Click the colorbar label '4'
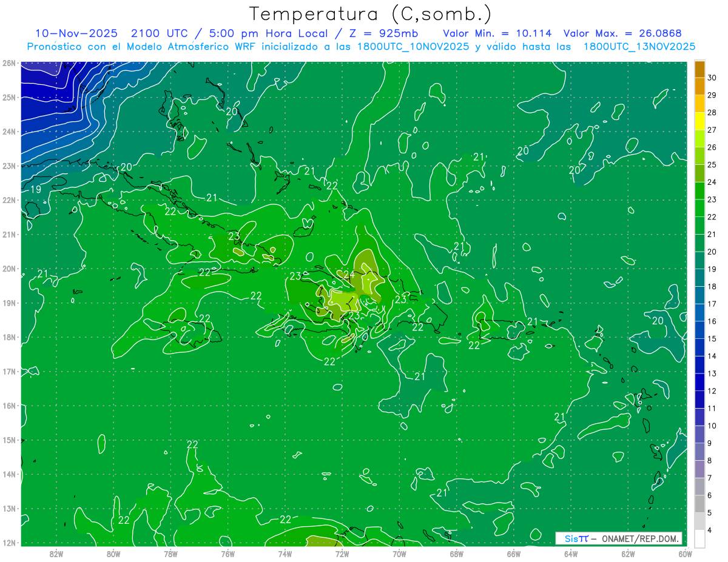Screen dimensions: 728x562 point(710,530)
